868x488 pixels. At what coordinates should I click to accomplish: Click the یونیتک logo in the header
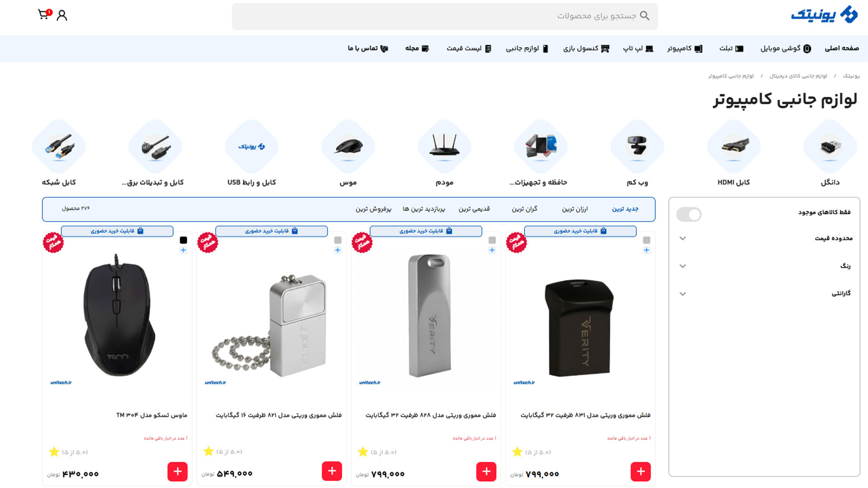[x=824, y=15]
